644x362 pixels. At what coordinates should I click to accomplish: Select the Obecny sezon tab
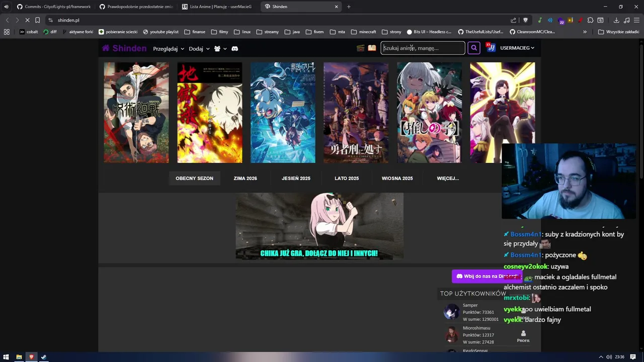coord(194,178)
